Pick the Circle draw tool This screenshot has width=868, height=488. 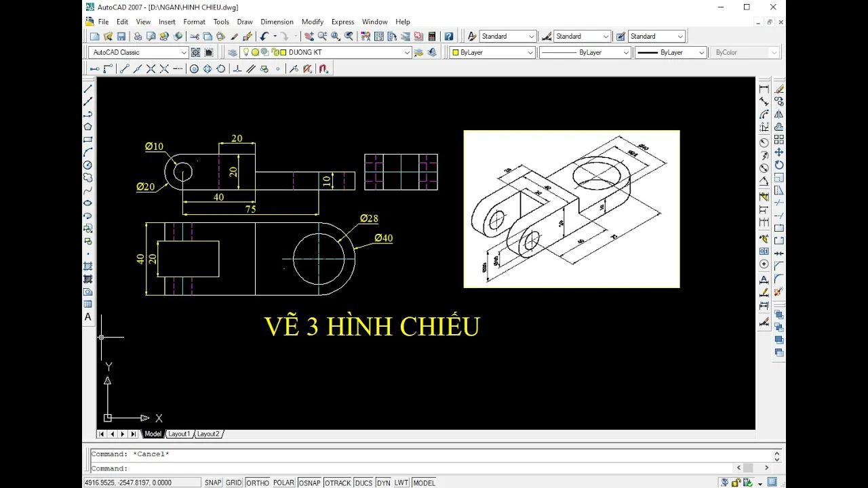[88, 165]
